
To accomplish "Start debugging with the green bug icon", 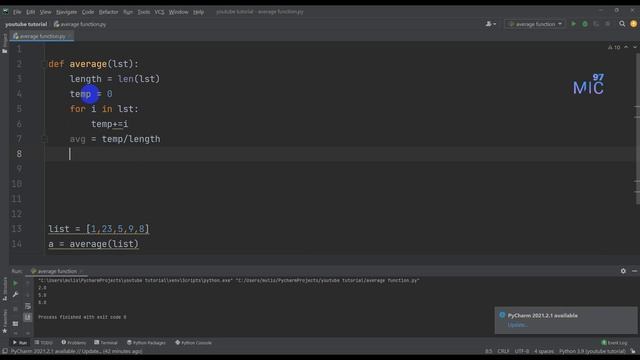I will pos(585,24).
